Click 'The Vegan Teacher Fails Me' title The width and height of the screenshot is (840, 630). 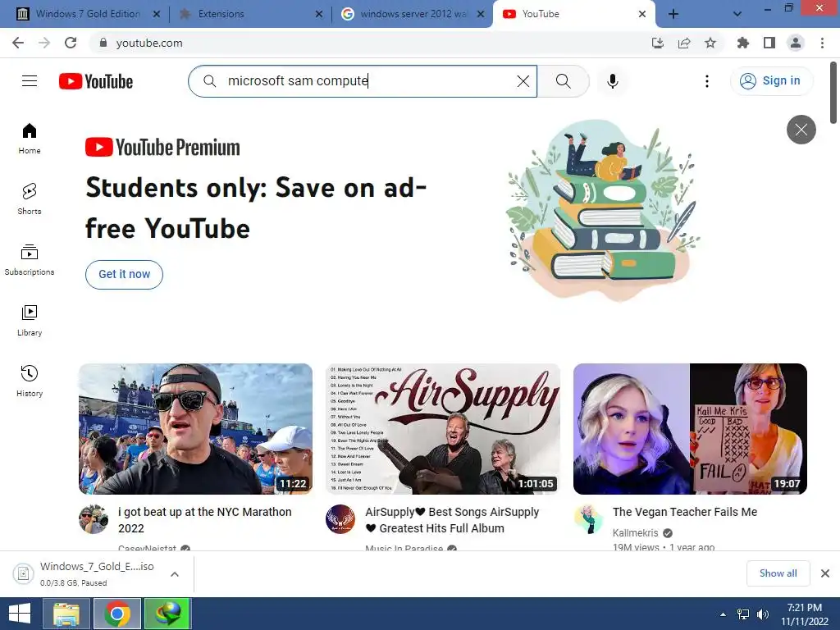[x=685, y=512]
